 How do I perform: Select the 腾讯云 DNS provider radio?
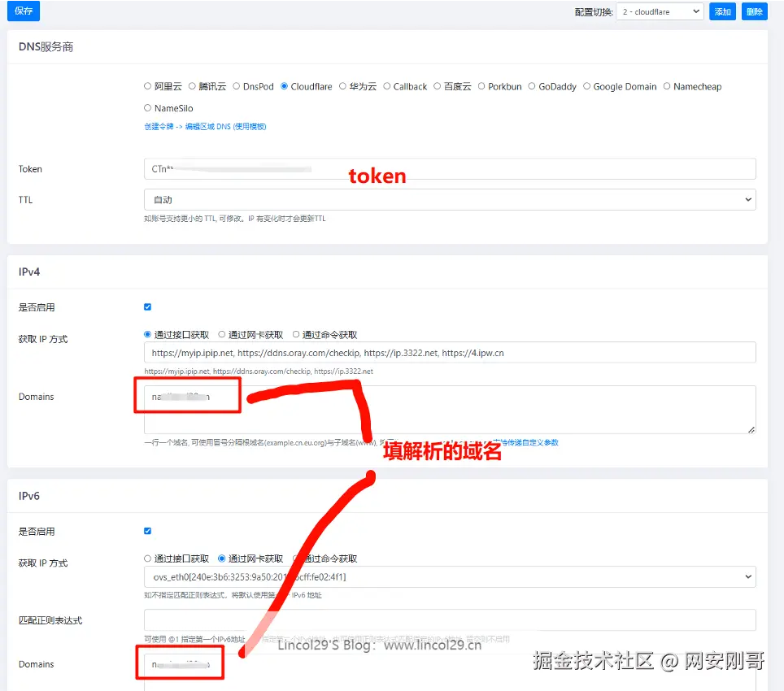click(192, 86)
